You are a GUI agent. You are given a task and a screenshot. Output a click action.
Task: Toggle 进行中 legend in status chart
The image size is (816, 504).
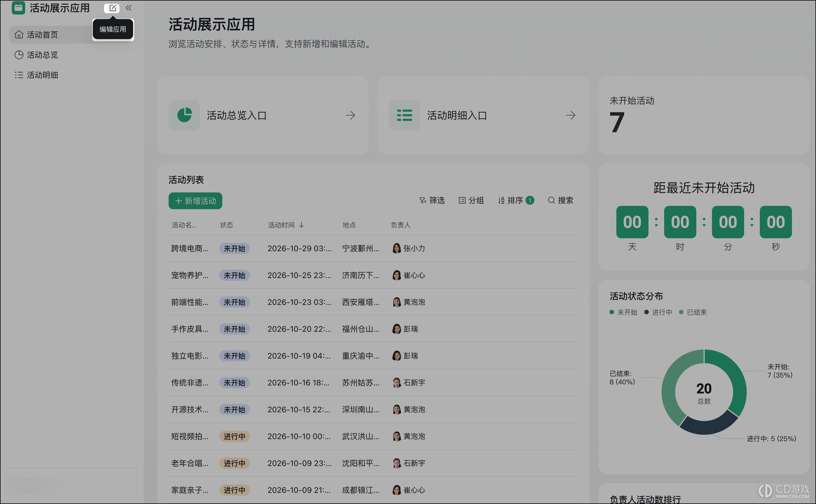[x=658, y=312]
